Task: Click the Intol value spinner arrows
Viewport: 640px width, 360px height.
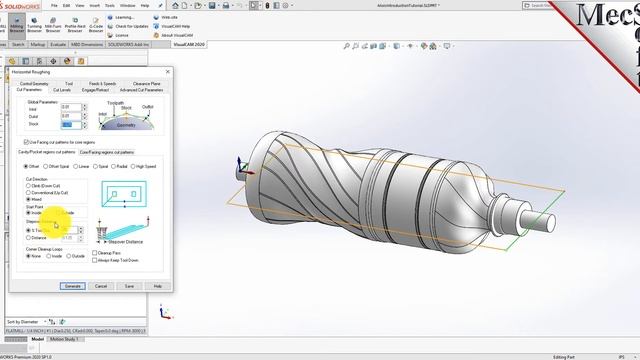Action: coord(84,107)
